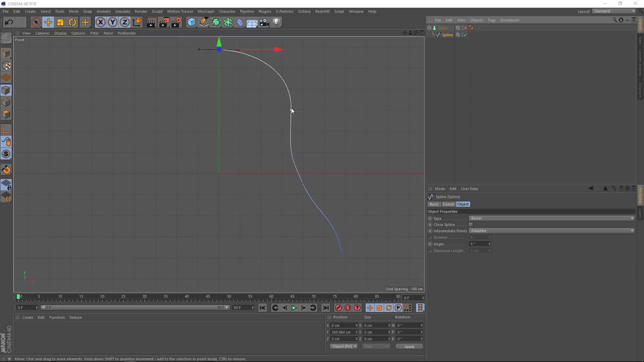
Task: Select the Move tool in top toolbar
Action: [48, 22]
